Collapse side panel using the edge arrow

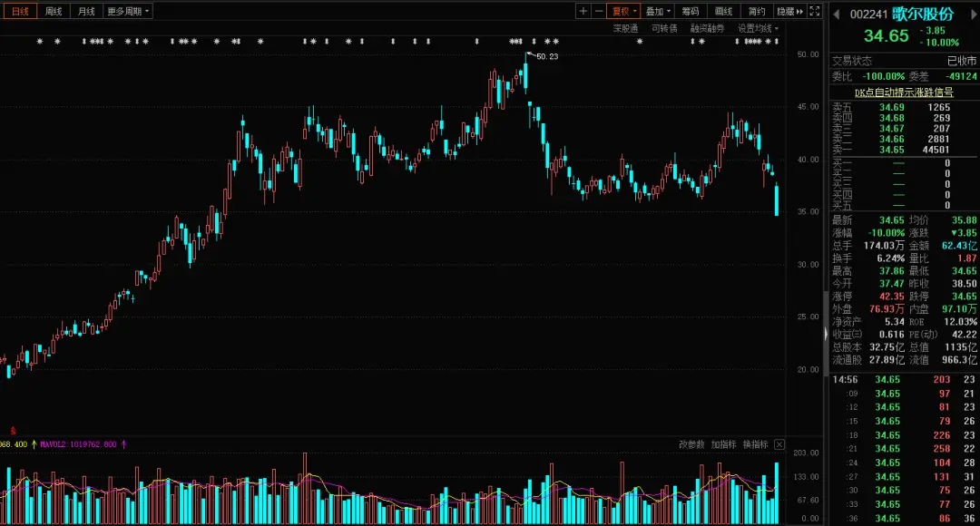tap(825, 335)
